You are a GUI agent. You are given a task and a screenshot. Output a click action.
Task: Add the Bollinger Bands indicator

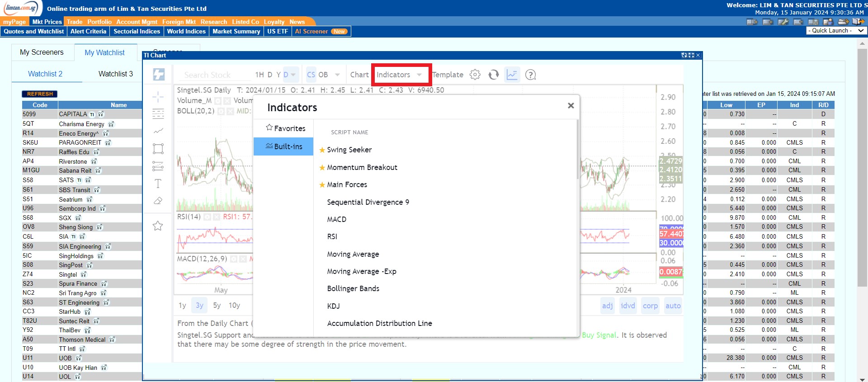pyautogui.click(x=353, y=288)
